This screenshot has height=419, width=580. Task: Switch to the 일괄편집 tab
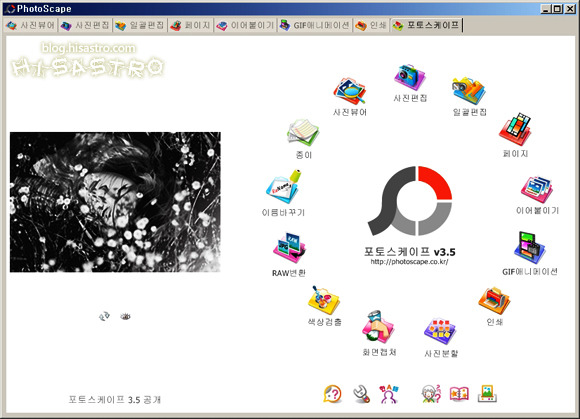click(x=140, y=26)
